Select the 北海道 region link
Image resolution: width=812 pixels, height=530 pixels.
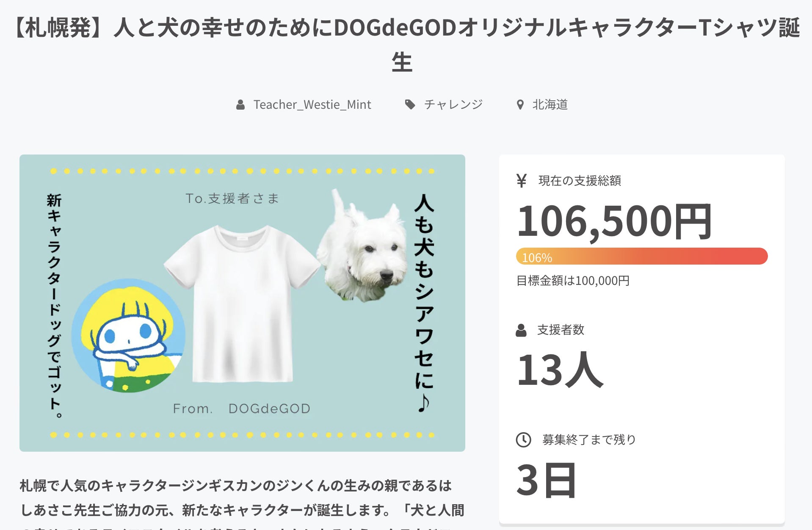550,105
